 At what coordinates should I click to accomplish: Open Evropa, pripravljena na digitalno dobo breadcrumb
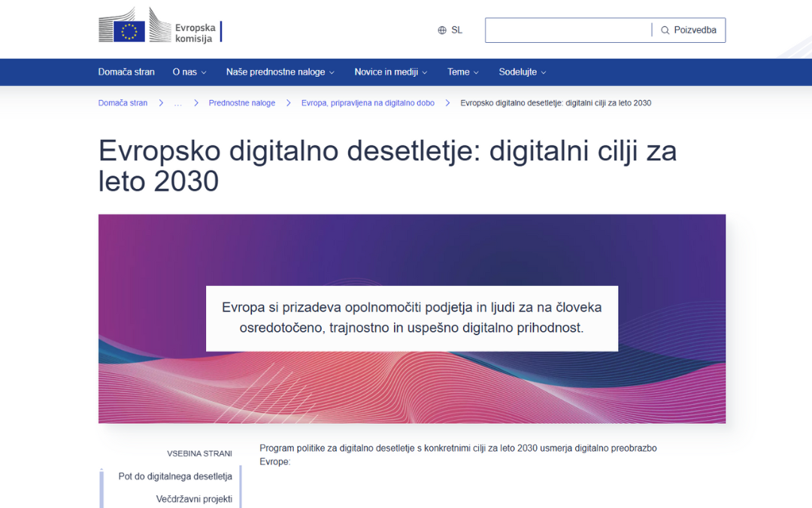(x=368, y=103)
